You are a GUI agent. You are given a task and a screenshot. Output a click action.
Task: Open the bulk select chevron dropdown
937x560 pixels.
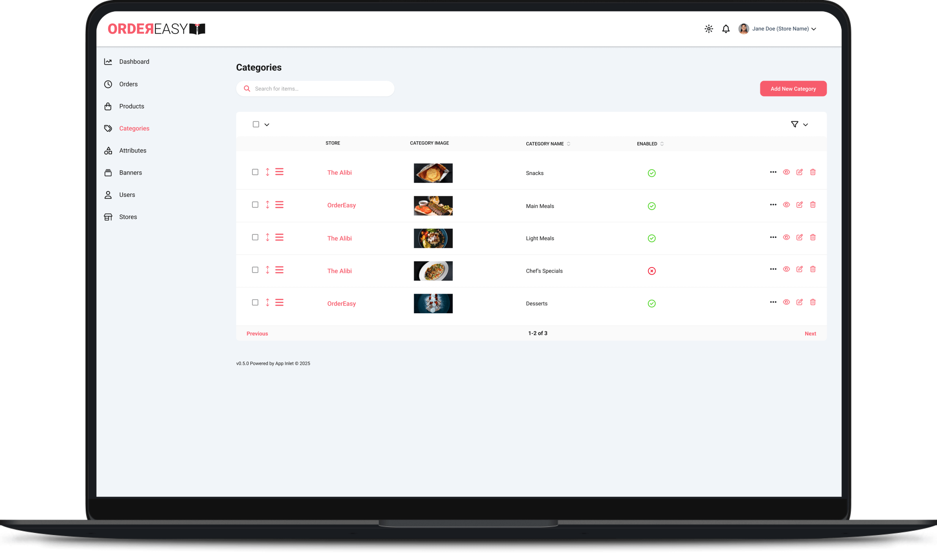(x=267, y=124)
